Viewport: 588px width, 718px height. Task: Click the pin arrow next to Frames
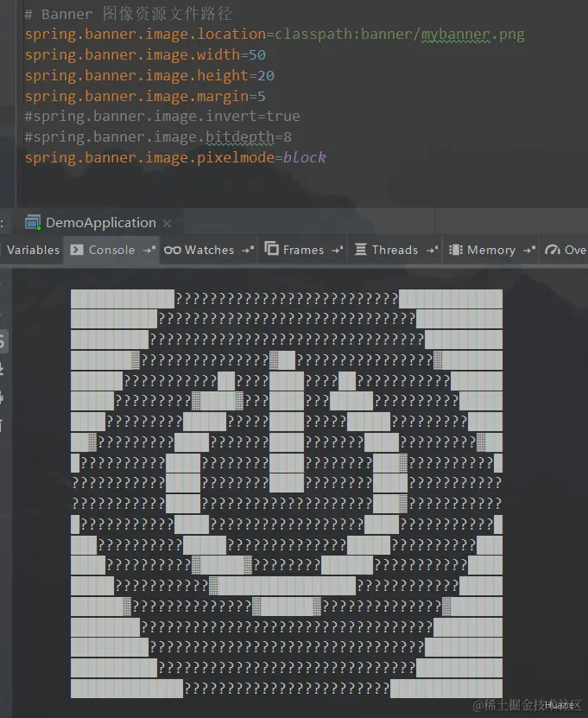337,250
